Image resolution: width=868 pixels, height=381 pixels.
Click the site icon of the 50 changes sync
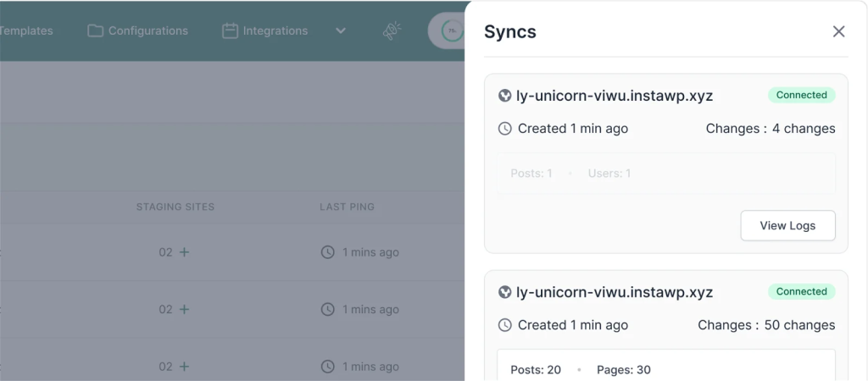504,292
